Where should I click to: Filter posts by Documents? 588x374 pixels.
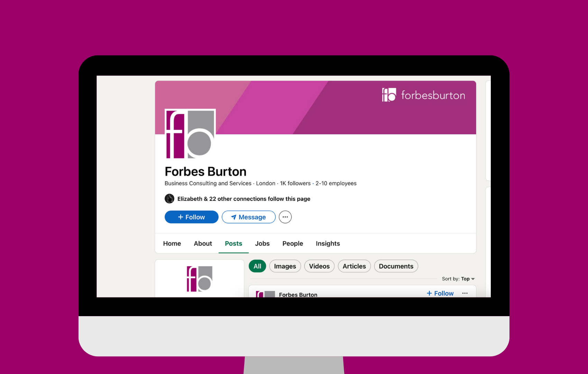396,266
